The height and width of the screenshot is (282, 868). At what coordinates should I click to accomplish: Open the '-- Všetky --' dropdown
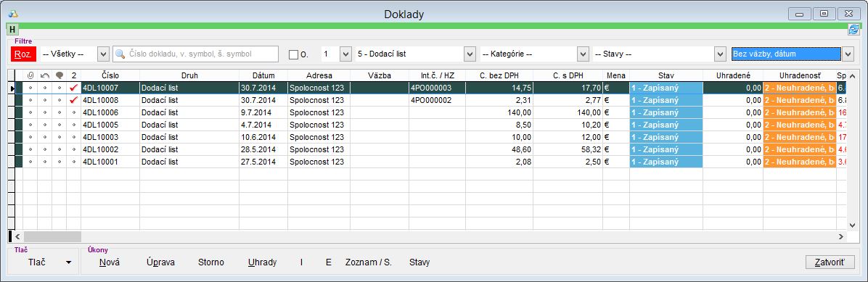pos(102,54)
